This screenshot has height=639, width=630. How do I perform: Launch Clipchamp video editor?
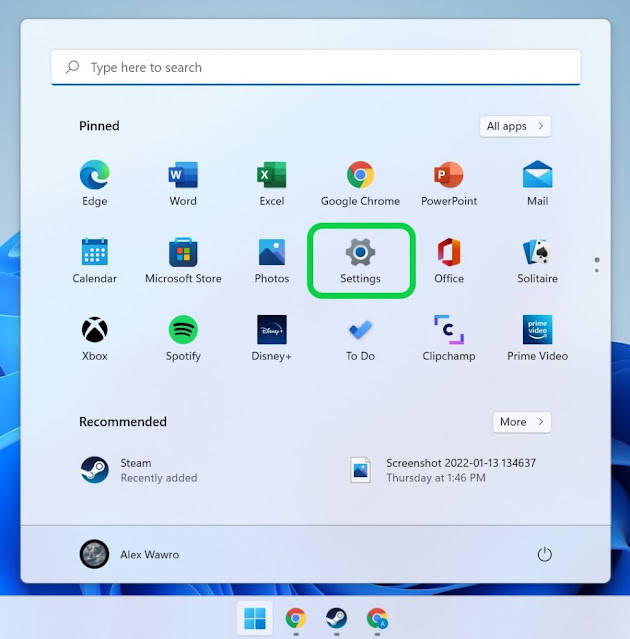(x=449, y=338)
